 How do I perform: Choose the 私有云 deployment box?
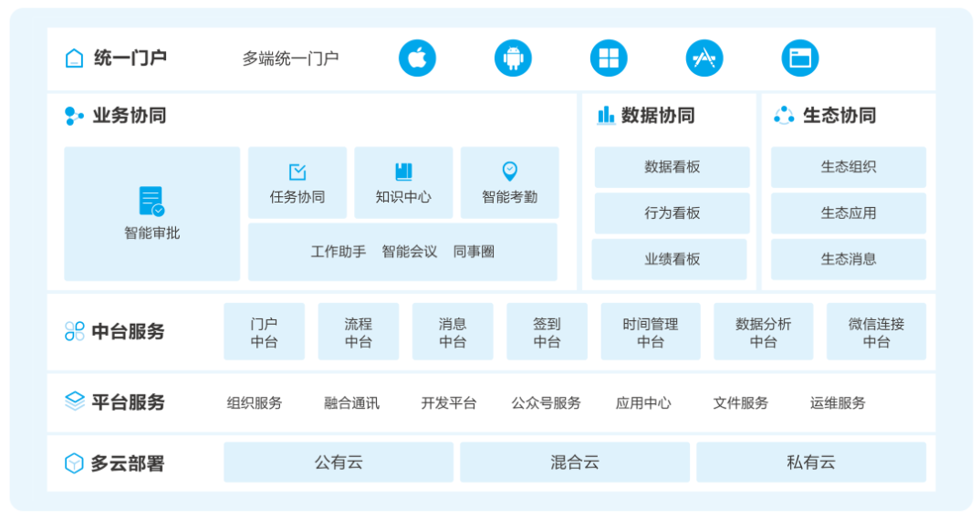coord(811,463)
